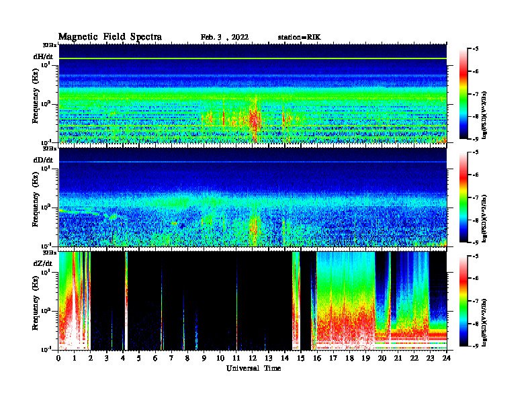532x411 pixels.
Task: Click the color scale bar beside dZ/dt panel
Action: [x=463, y=301]
